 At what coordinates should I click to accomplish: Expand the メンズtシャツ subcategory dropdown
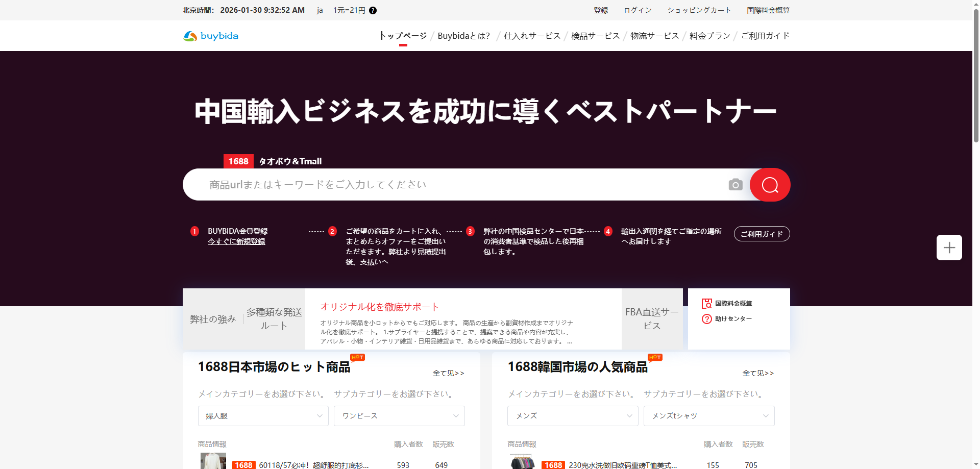(x=708, y=416)
